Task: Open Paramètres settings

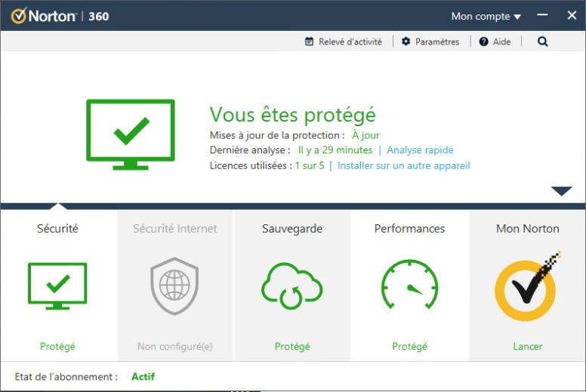Action: [437, 42]
